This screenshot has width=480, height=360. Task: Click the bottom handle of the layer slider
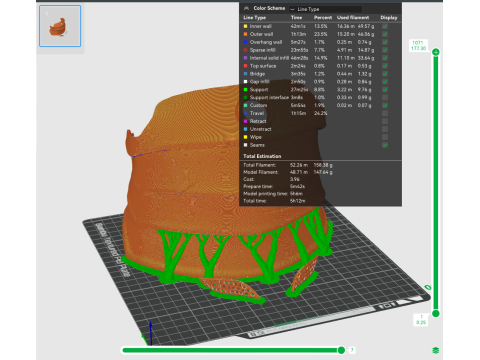coord(436,313)
